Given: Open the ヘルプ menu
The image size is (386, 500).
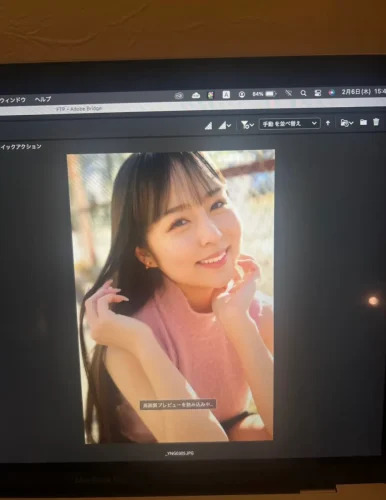Looking at the screenshot, I should coord(43,99).
